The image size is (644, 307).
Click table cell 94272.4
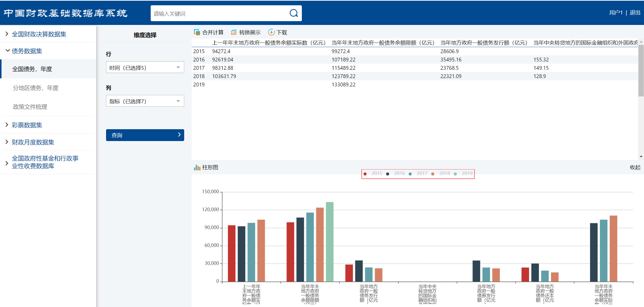pyautogui.click(x=221, y=51)
